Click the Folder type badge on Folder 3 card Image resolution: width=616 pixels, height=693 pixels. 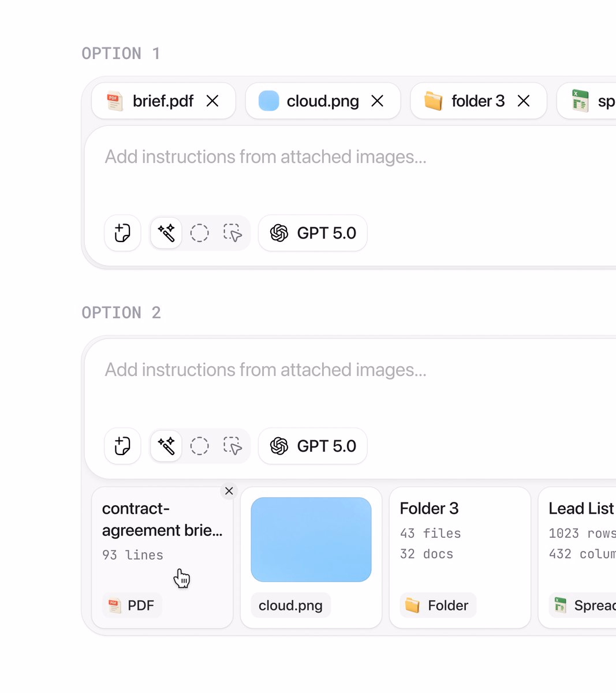tap(438, 606)
